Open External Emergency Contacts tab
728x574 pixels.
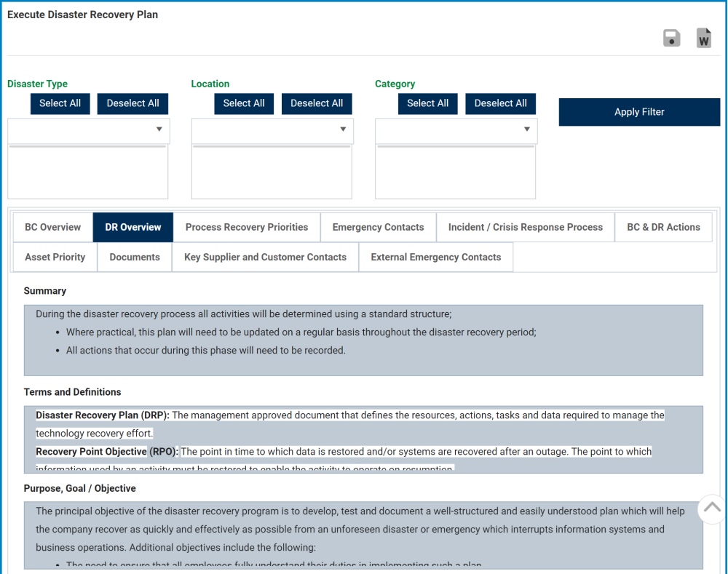click(x=436, y=257)
